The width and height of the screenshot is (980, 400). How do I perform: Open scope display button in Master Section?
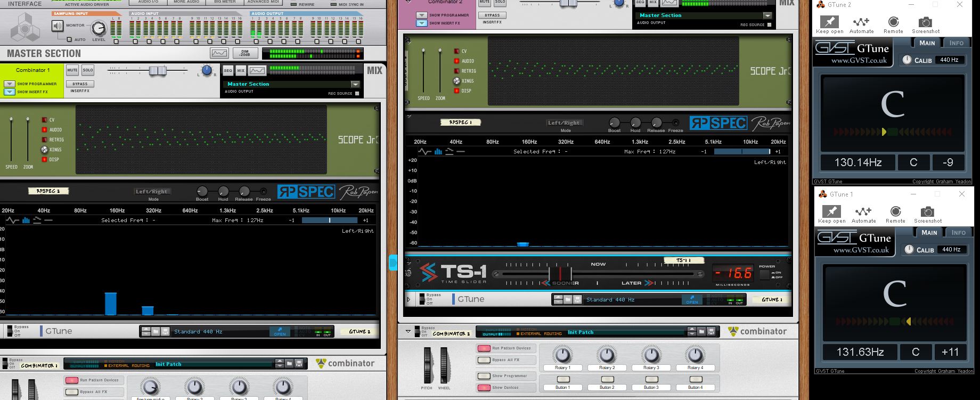[x=219, y=53]
